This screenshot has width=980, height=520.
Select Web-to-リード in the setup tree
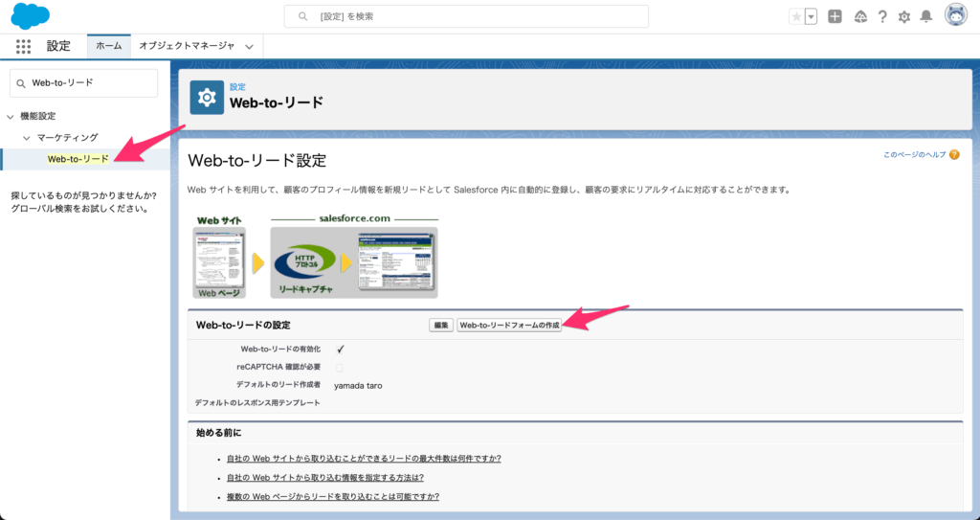pos(78,159)
